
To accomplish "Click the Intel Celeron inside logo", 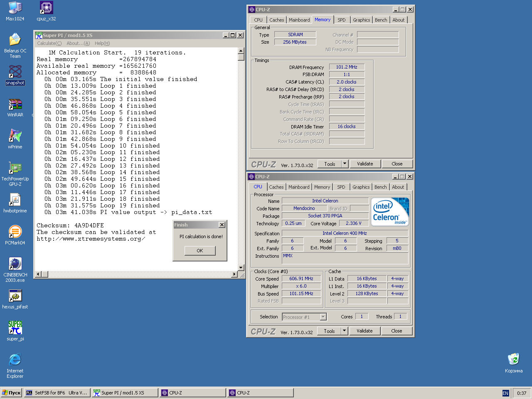I will 390,212.
